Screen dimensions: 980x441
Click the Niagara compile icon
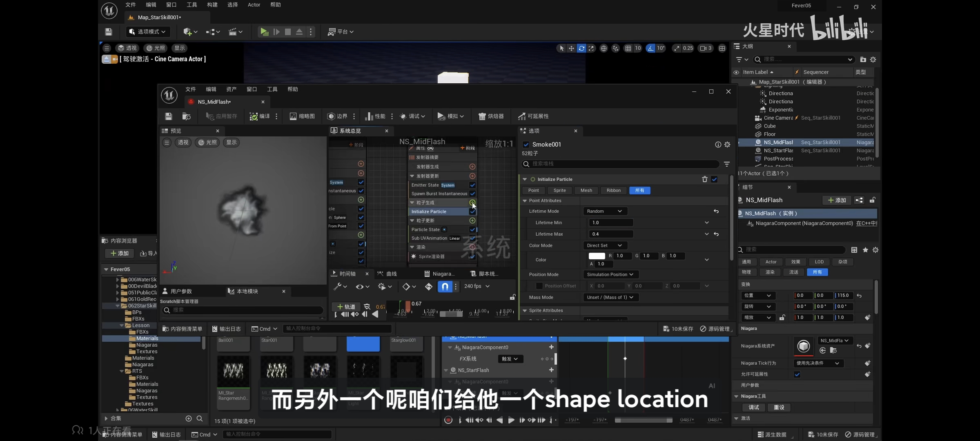tap(254, 116)
